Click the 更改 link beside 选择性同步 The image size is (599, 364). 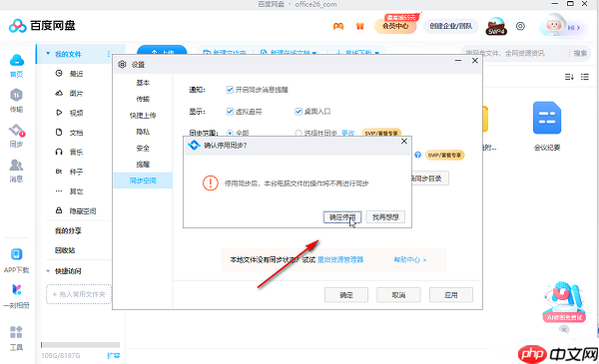pyautogui.click(x=348, y=134)
